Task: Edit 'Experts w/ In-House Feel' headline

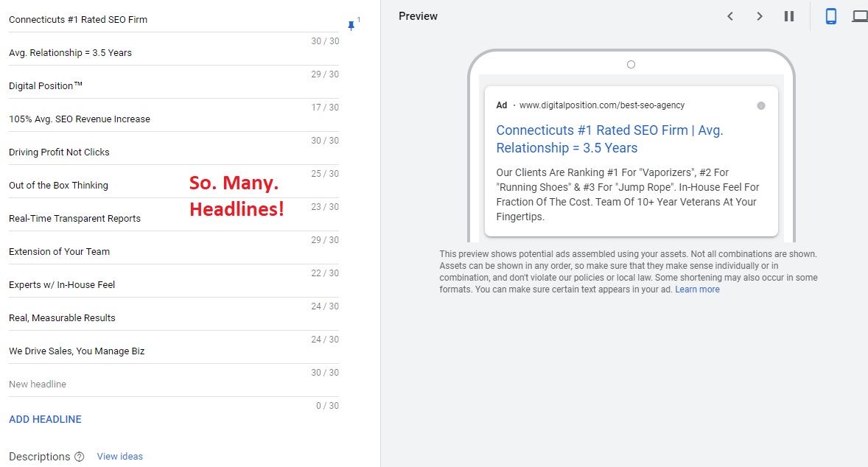Action: (174, 286)
